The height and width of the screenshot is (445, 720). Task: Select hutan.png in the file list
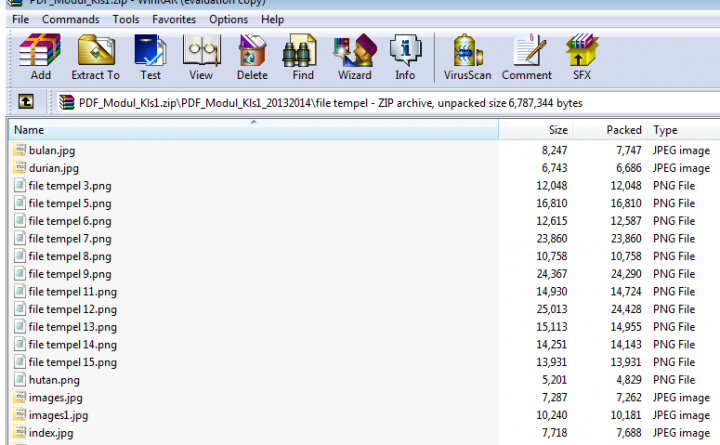(x=52, y=380)
